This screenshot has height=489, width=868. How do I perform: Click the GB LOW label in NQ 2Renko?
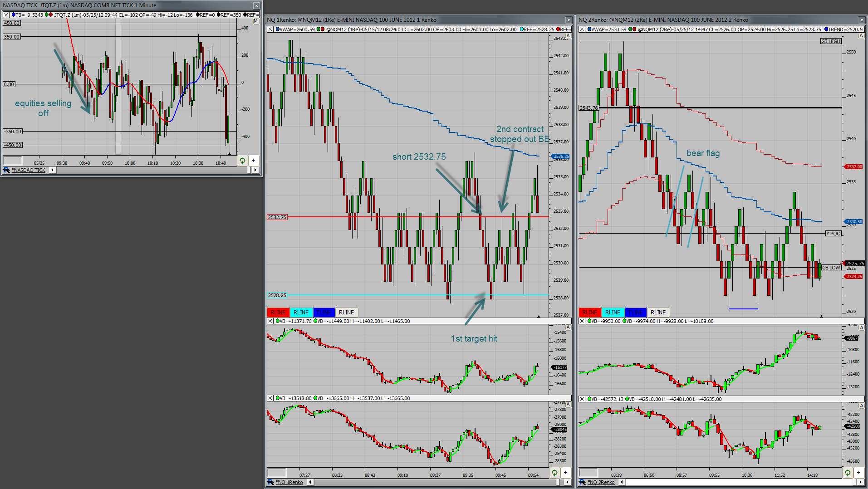831,268
